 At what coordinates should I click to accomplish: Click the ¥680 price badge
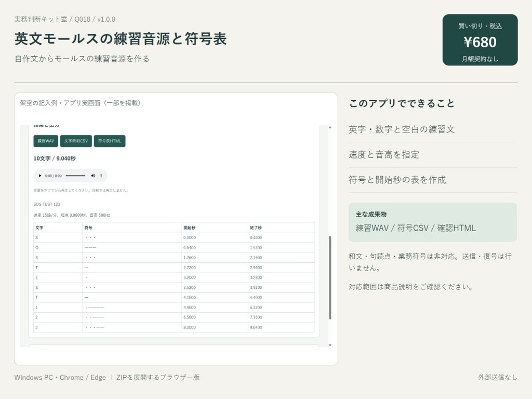click(x=480, y=40)
